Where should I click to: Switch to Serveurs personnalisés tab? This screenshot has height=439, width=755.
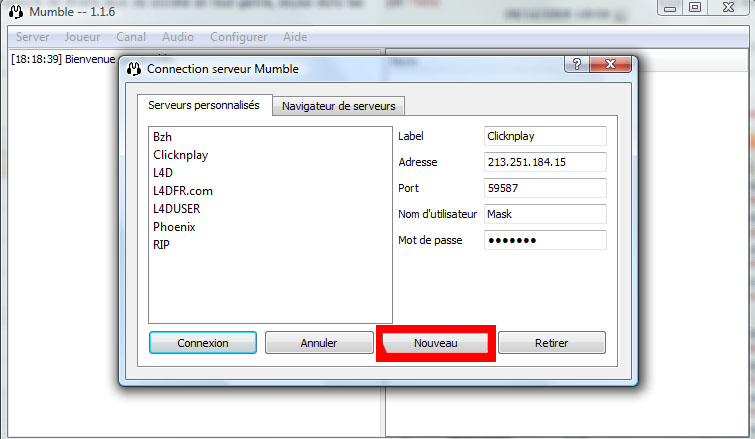(x=204, y=105)
